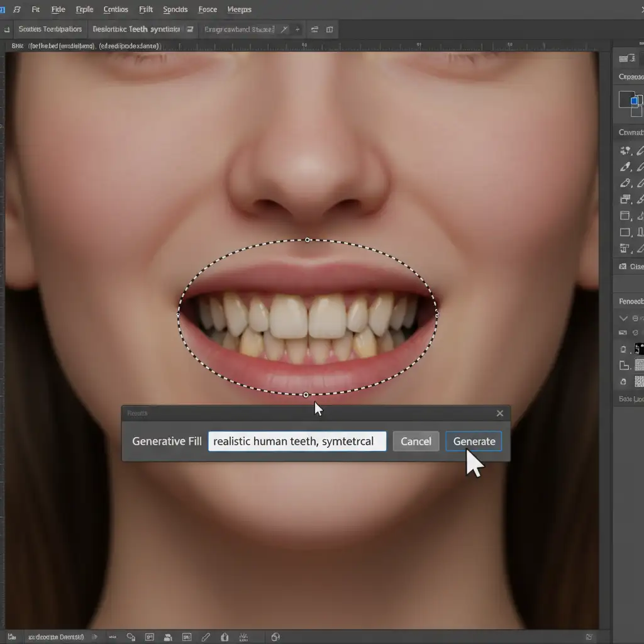Click the chat bubble icon in status bar
644x644 pixels.
tap(131, 637)
